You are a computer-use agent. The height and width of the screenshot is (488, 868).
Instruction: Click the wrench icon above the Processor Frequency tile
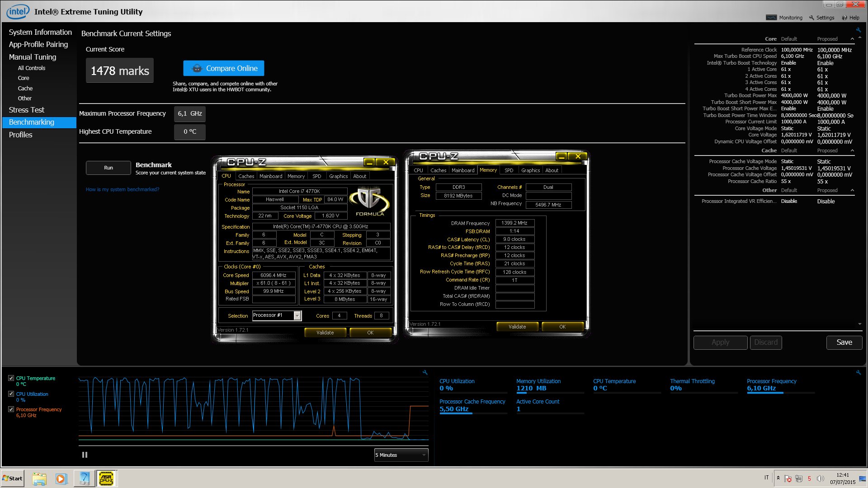point(858,373)
